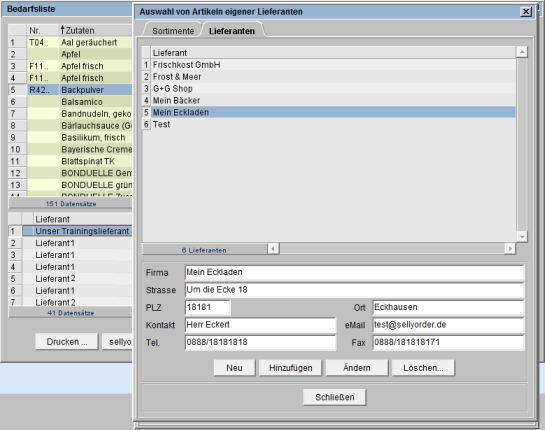545x430 pixels.
Task: Click the left arrow of horizontal scrollbar
Action: coord(273,249)
